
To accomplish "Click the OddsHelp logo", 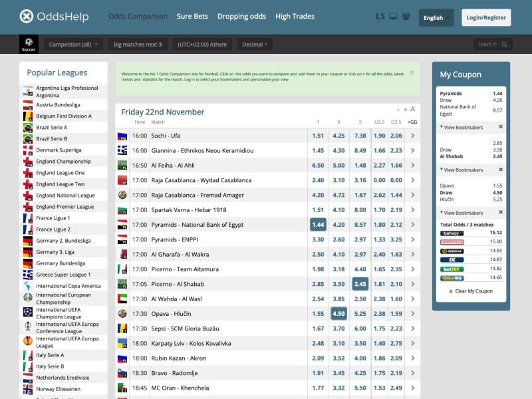I will coord(54,17).
